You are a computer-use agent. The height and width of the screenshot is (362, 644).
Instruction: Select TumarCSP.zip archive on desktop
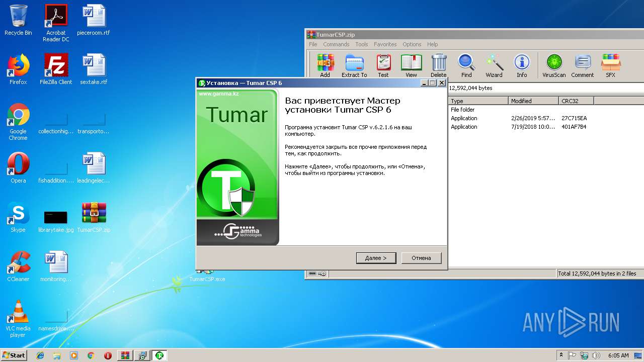point(94,217)
